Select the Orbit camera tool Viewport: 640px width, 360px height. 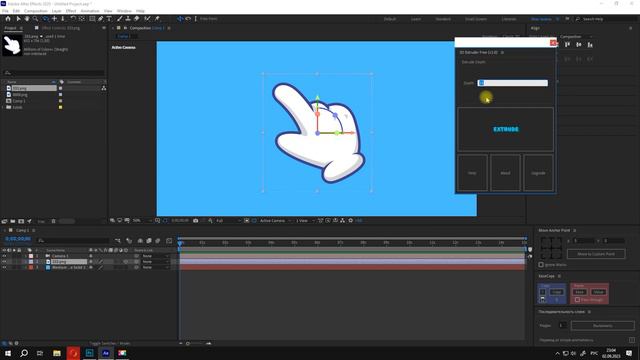(x=45, y=19)
